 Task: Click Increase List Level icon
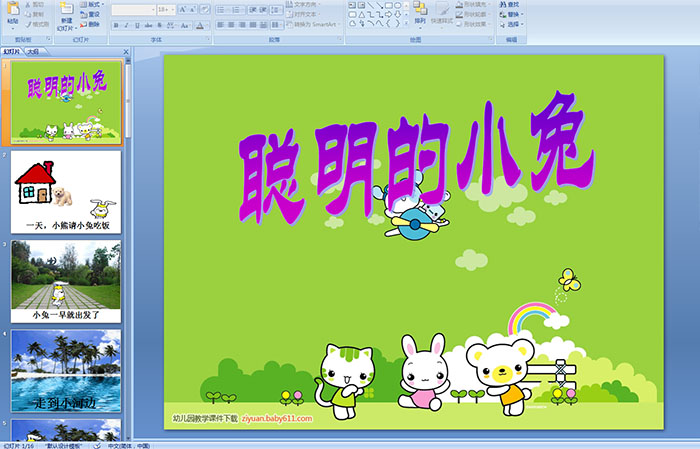[263, 10]
